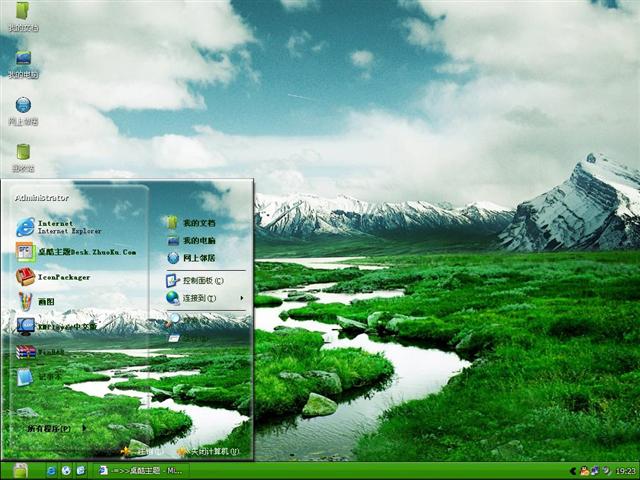Click the network connection tray icon

tap(595, 471)
